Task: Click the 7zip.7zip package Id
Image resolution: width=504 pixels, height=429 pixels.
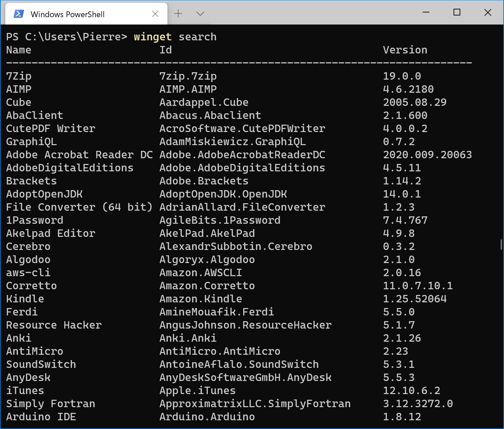Action: [x=188, y=76]
